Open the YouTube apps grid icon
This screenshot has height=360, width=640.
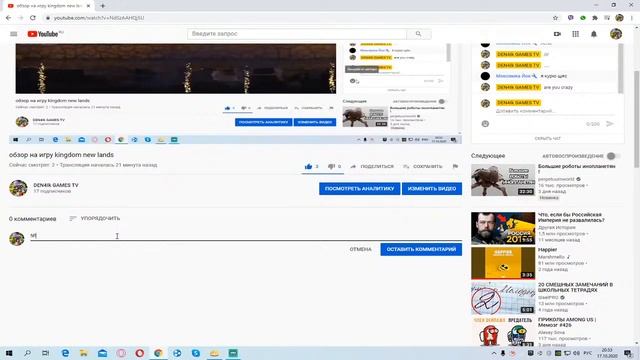pos(576,34)
